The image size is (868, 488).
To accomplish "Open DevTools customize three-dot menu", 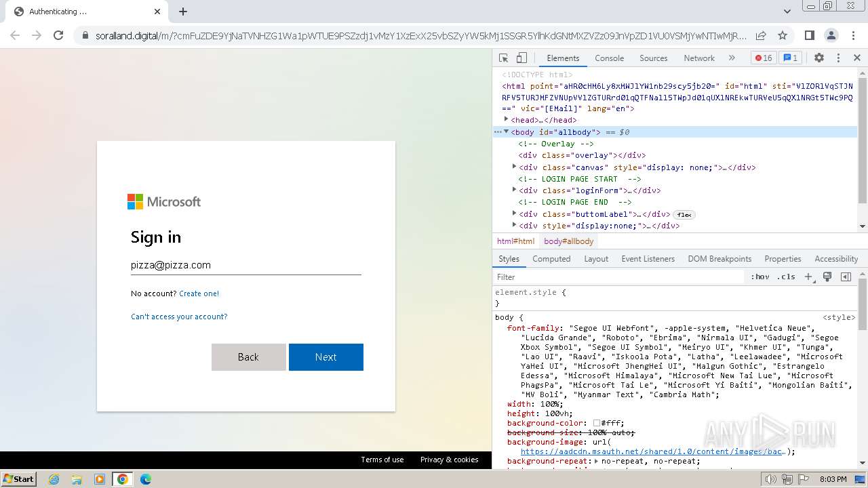I will [838, 58].
